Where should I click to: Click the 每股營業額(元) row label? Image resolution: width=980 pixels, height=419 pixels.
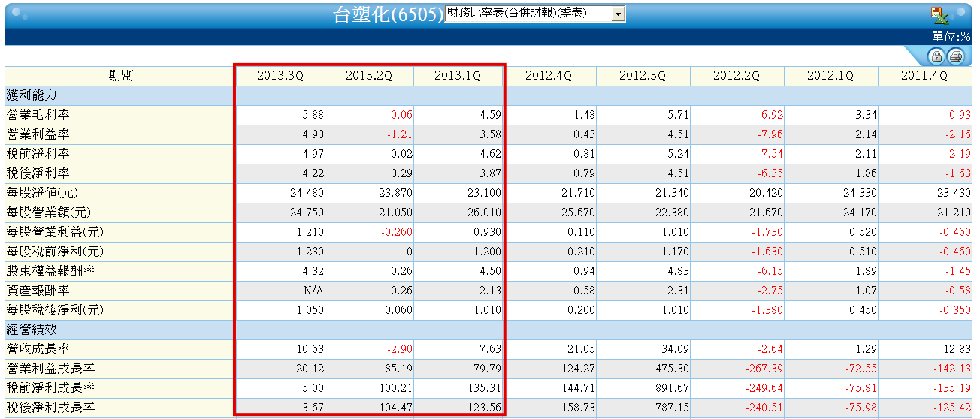tap(49, 213)
